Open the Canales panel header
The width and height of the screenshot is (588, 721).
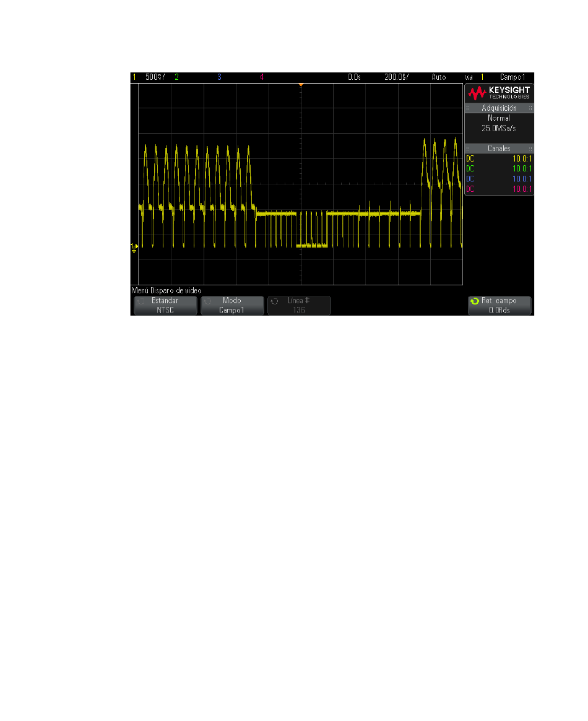tap(499, 149)
